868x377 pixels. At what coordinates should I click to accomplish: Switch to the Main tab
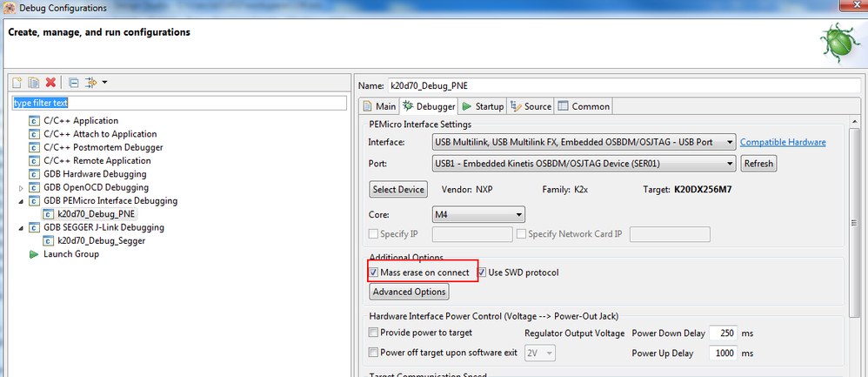click(380, 106)
